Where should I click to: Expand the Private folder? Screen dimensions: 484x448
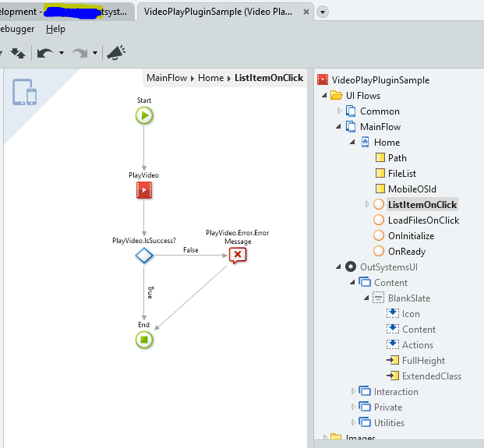pos(353,407)
